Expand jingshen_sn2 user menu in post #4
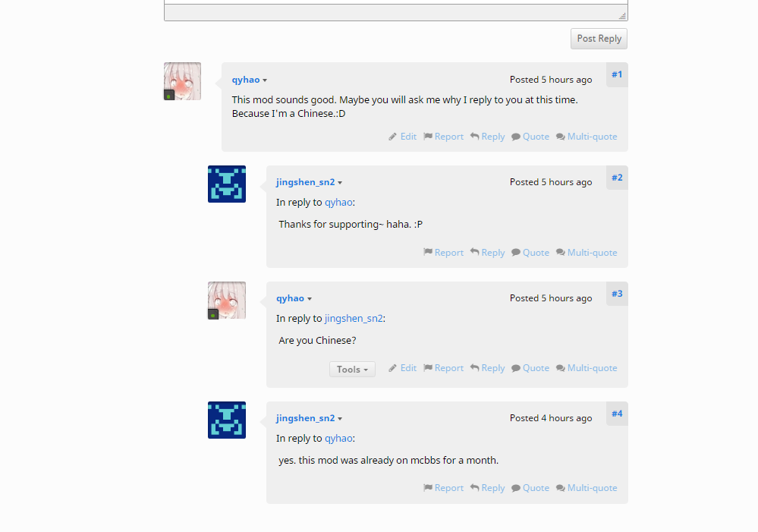758x532 pixels. coord(340,419)
